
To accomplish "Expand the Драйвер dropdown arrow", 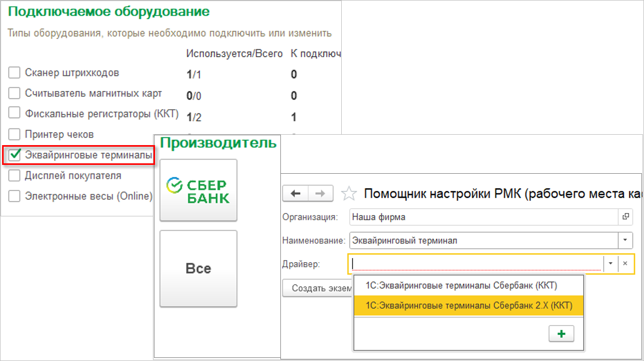I will click(611, 264).
